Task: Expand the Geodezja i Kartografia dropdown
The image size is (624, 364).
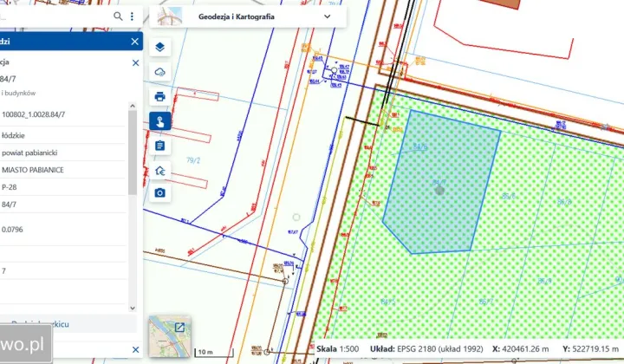Action: coord(327,16)
